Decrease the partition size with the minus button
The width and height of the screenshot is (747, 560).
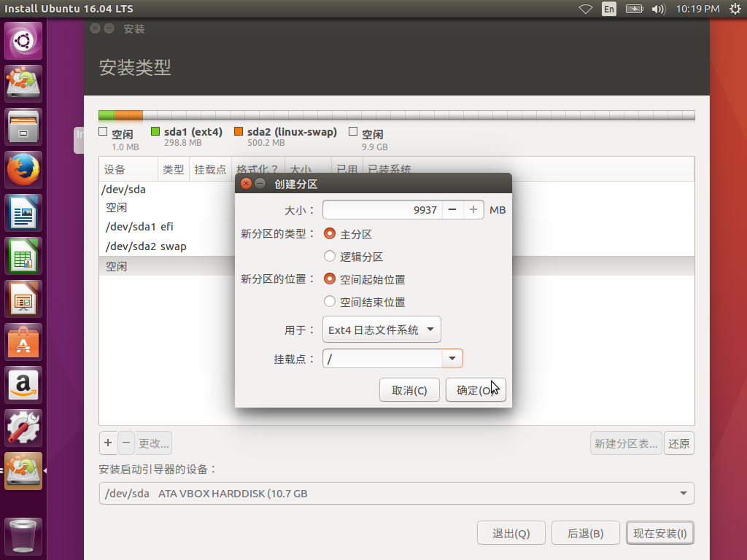(452, 210)
